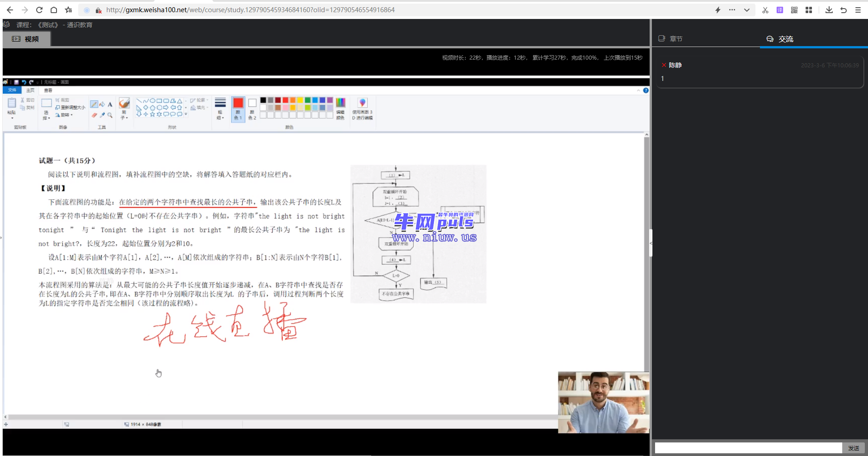
Task: Open the Select tool dropdown
Action: pos(46,116)
